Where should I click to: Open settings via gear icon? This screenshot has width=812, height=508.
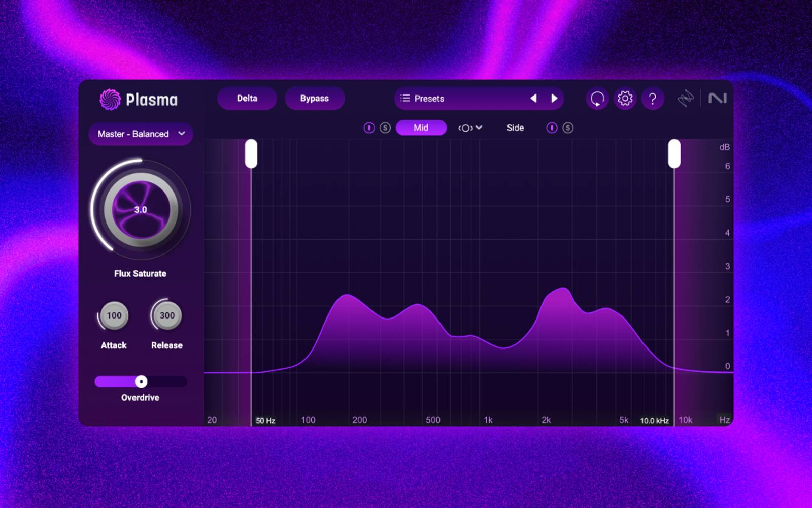(x=625, y=98)
